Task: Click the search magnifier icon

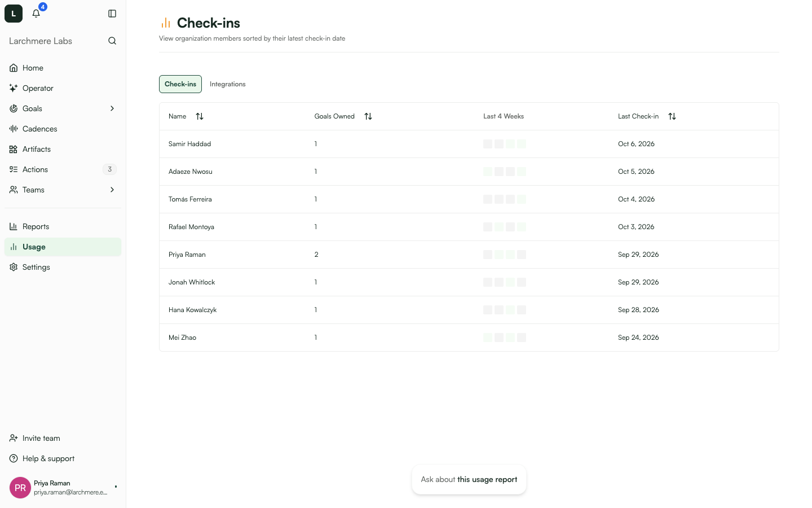Action: point(112,41)
